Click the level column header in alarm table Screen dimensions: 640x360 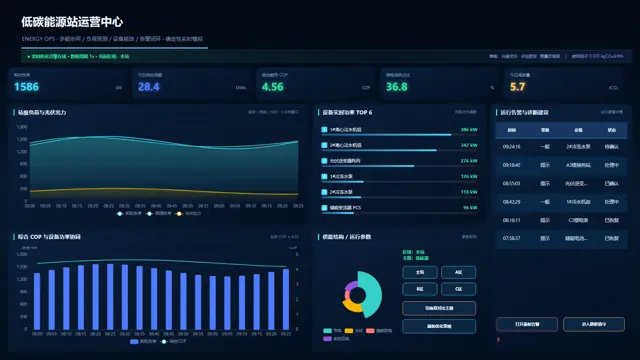(x=545, y=130)
